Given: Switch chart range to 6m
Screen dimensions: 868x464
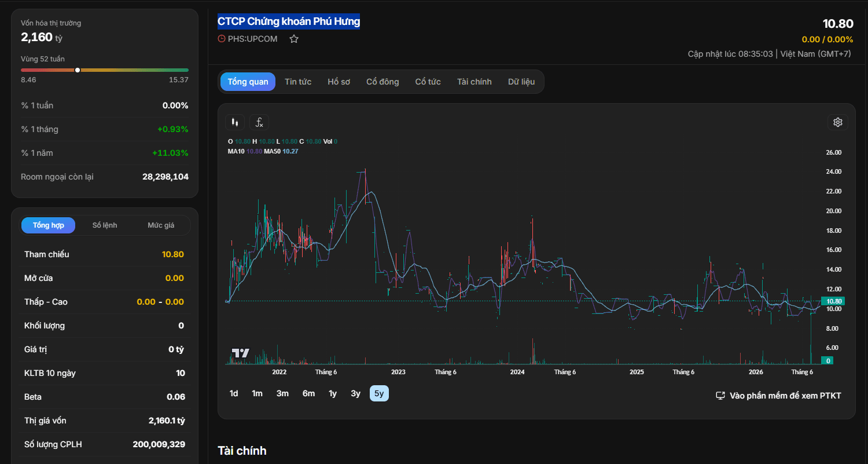Looking at the screenshot, I should (x=308, y=393).
